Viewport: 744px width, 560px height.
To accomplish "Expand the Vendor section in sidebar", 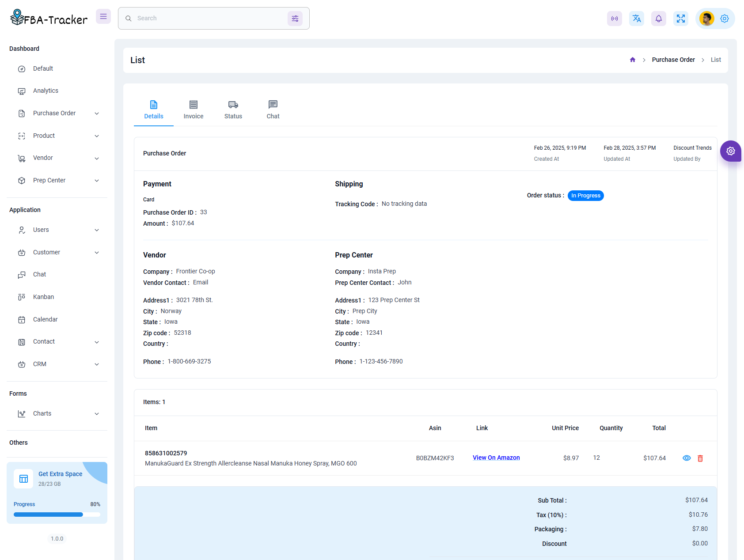I will click(42, 158).
